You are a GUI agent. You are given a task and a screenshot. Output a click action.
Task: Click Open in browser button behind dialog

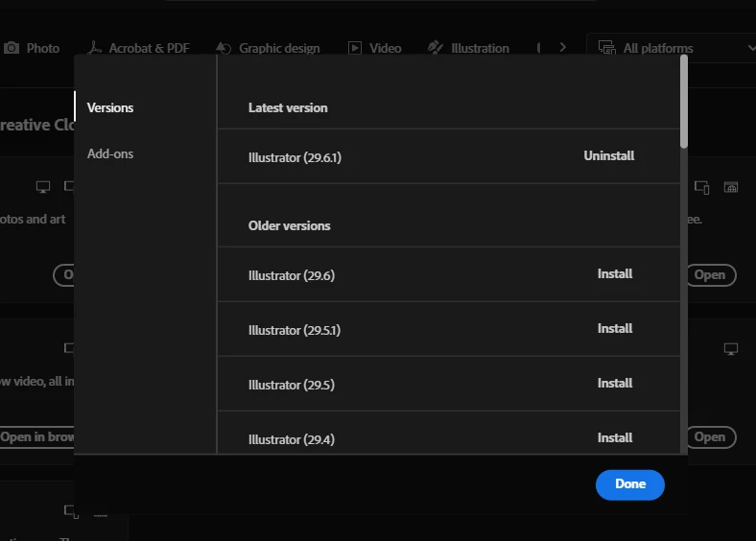37,436
